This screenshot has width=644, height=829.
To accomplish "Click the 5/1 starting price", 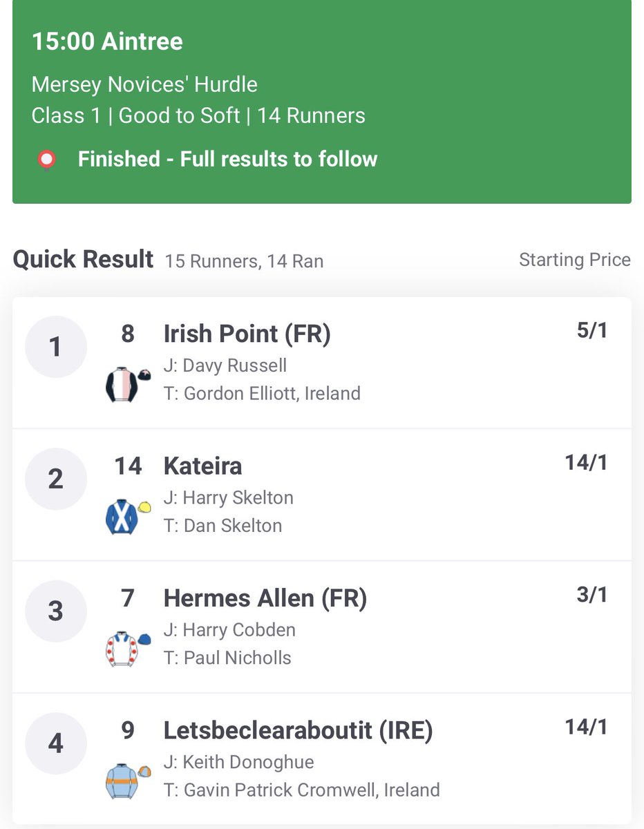I will pyautogui.click(x=591, y=331).
